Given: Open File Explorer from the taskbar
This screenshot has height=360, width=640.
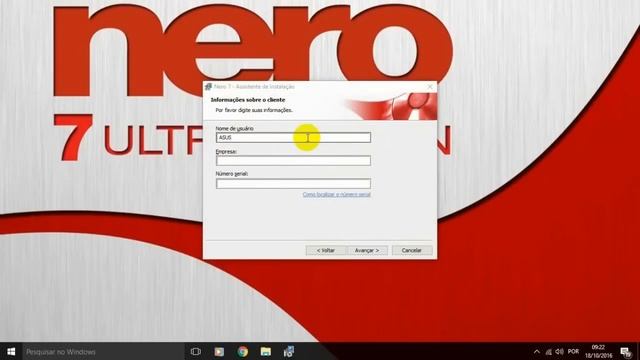Looking at the screenshot, I should click(x=266, y=351).
